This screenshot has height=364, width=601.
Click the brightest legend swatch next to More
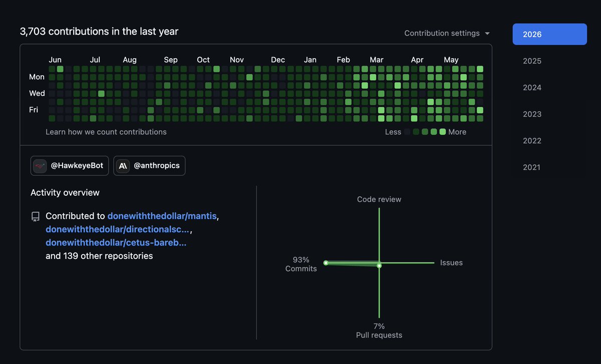(442, 132)
